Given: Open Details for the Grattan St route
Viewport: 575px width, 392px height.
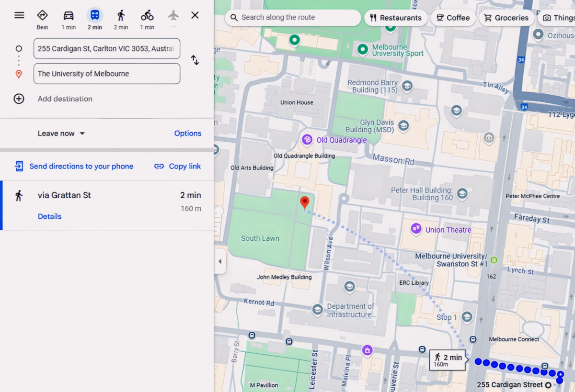Looking at the screenshot, I should click(x=50, y=216).
